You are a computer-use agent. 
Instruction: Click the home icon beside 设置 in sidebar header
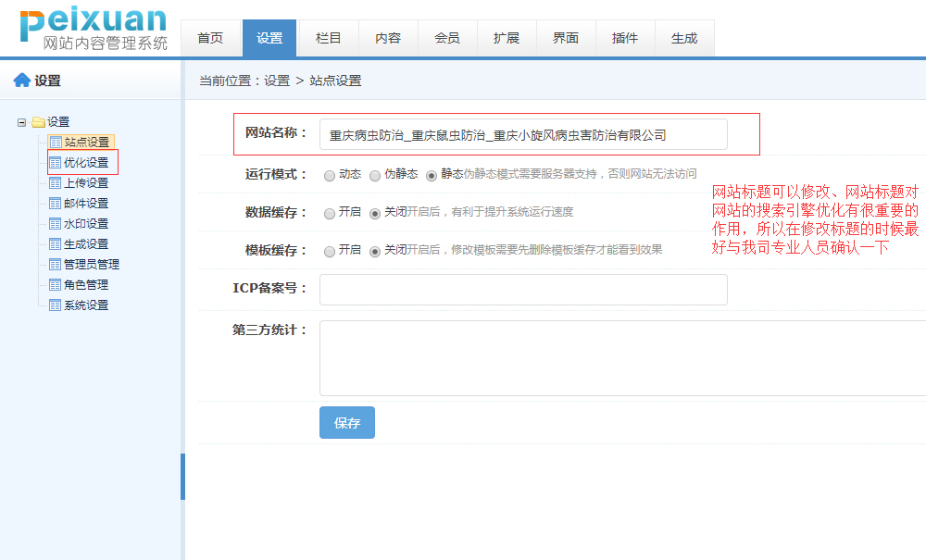pyautogui.click(x=22, y=80)
